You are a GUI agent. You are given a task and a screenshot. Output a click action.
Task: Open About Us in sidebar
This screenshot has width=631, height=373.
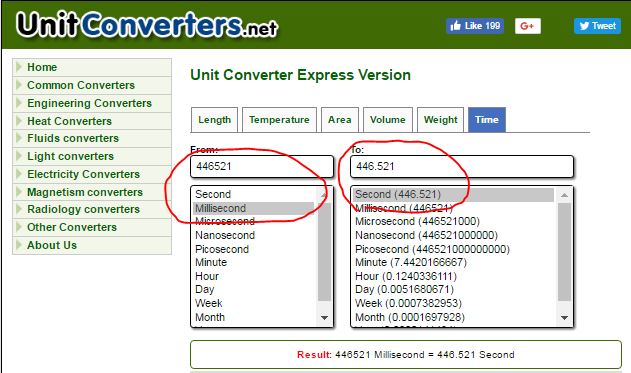tap(92, 245)
